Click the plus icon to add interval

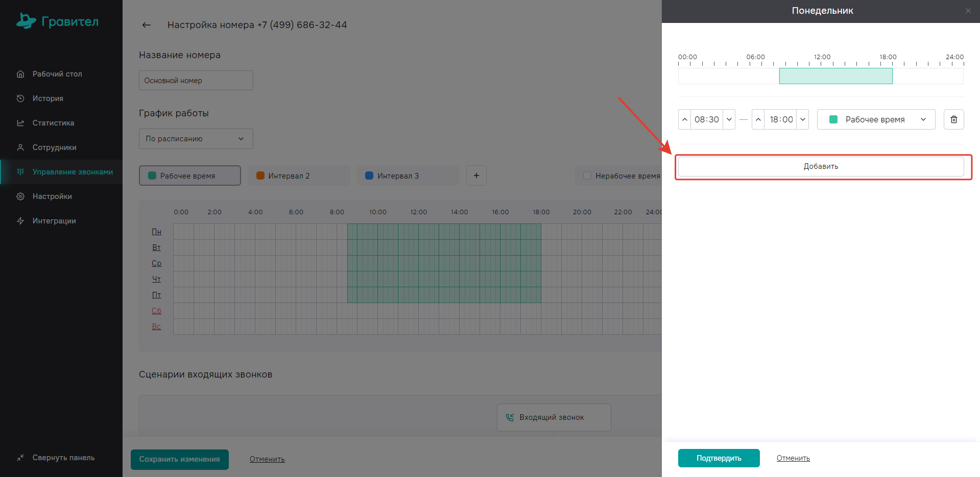[x=476, y=175]
